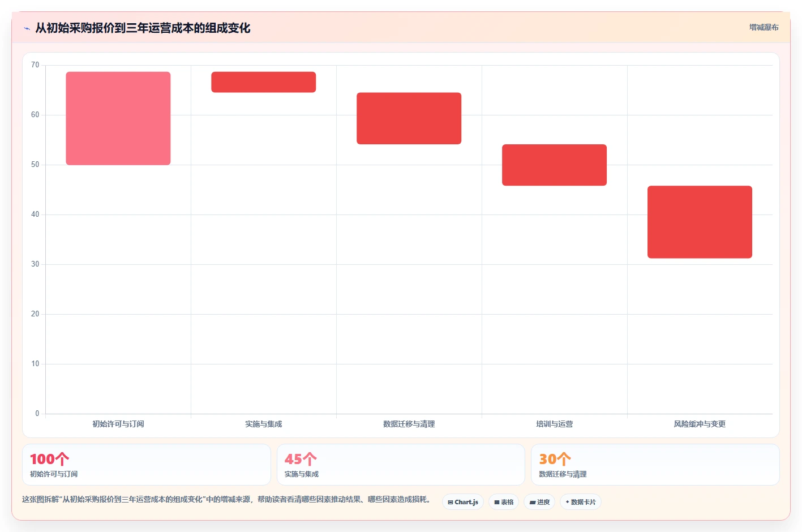Click the x-axis label 实施与集成

pyautogui.click(x=264, y=424)
